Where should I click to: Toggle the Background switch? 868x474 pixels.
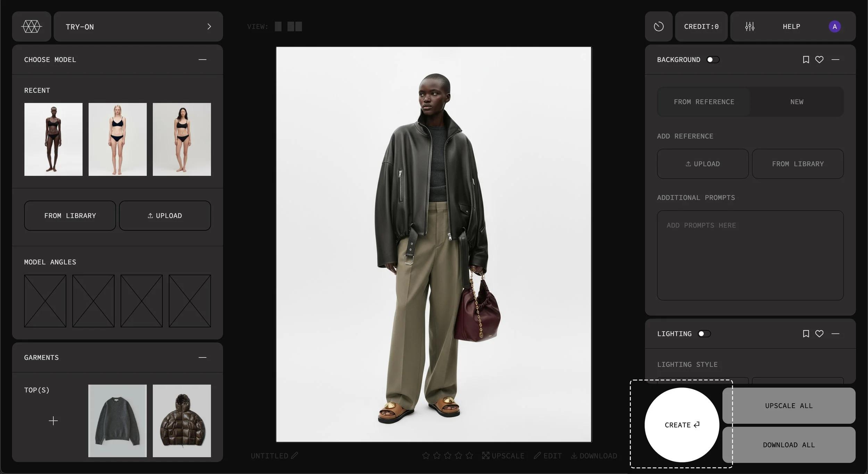click(x=713, y=60)
